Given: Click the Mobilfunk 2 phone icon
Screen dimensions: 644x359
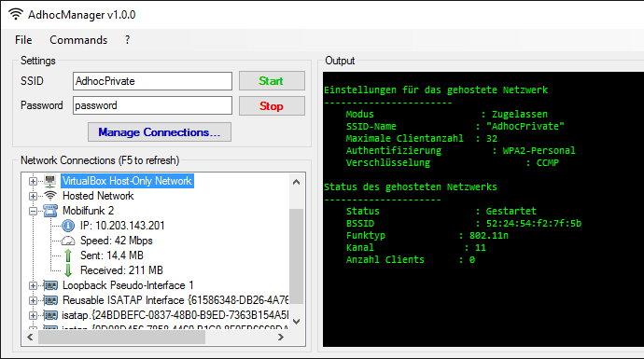Looking at the screenshot, I should [50, 211].
